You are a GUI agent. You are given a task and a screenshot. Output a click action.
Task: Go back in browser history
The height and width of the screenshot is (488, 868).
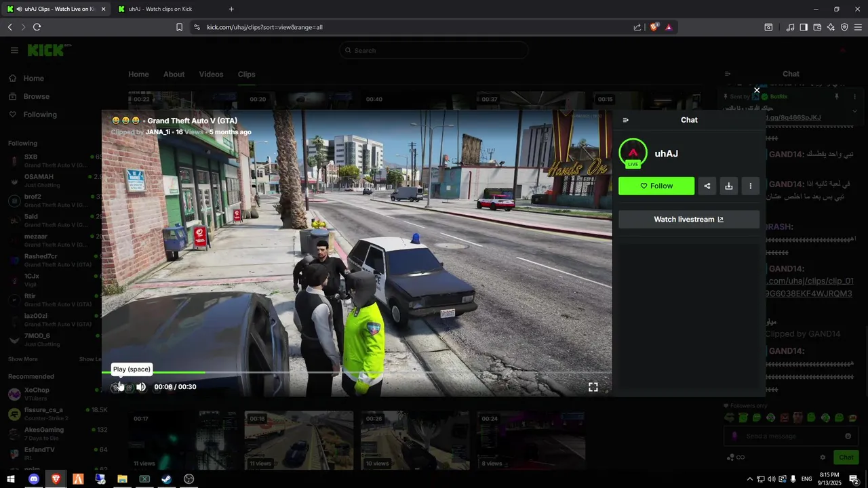tap(9, 27)
